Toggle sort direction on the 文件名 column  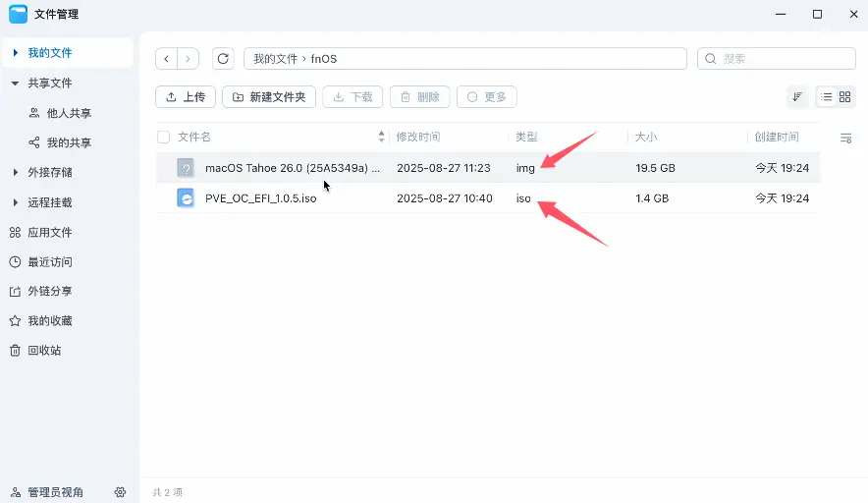(381, 137)
